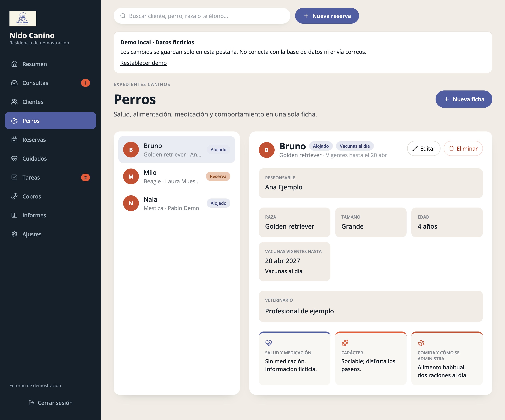Click the Vacunas al día tag in header
Screen dimensions: 505x420
(355, 146)
